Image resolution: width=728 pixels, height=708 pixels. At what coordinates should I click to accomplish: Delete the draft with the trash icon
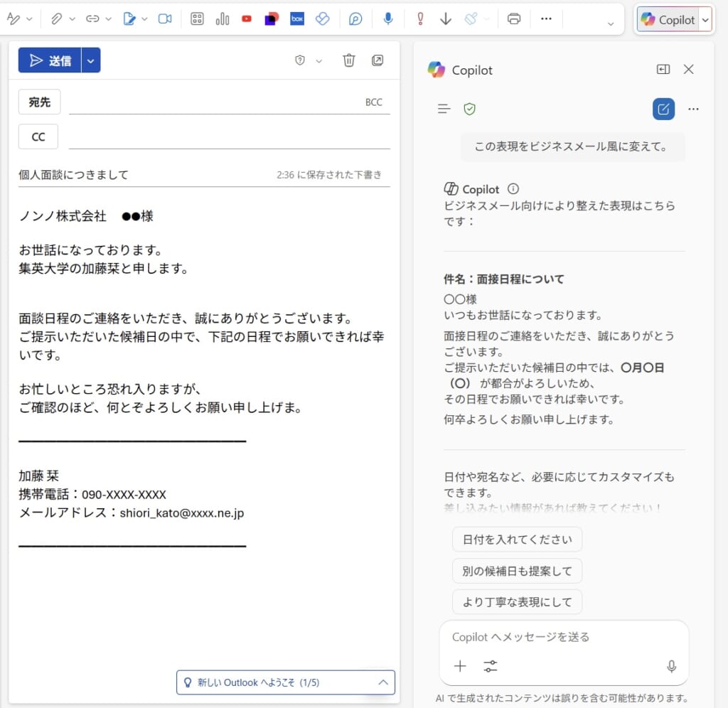348,60
